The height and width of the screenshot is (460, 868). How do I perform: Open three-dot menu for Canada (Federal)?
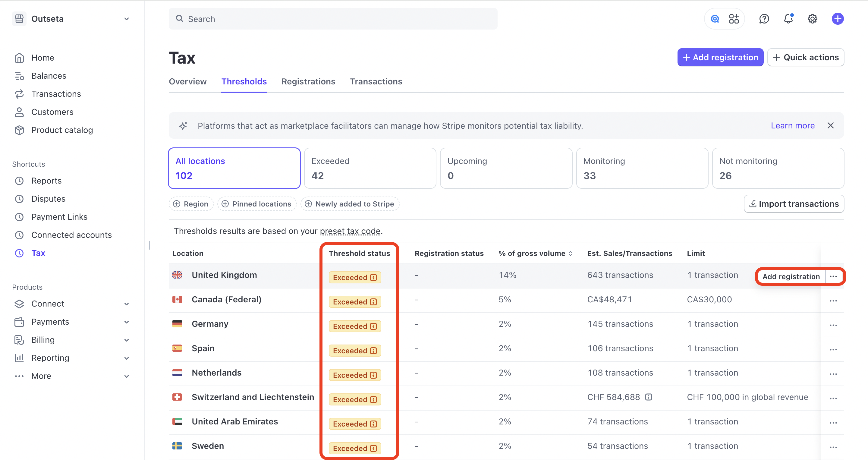[833, 301]
